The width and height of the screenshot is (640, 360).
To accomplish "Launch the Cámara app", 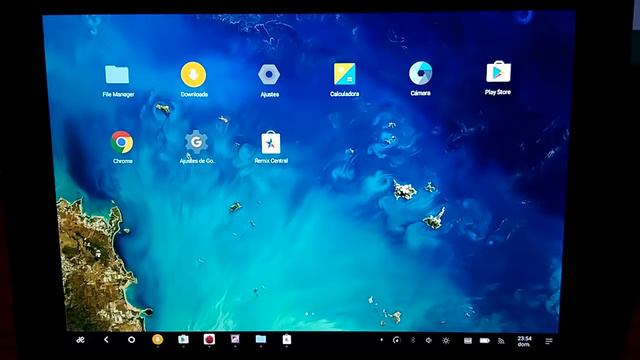I will (x=420, y=73).
